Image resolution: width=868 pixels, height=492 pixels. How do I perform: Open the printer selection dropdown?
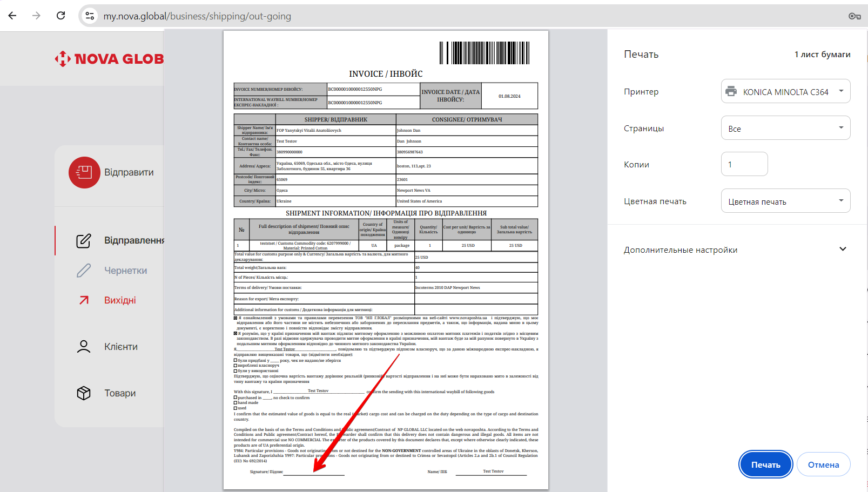point(785,91)
